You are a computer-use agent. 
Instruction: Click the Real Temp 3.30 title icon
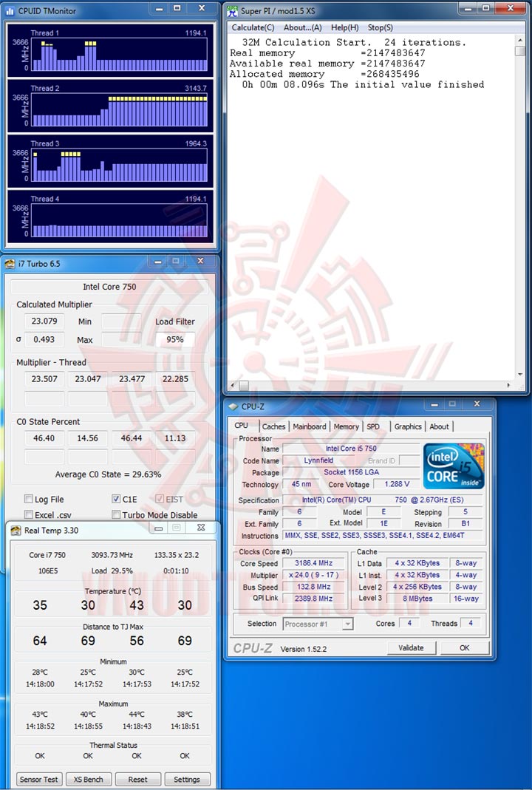(x=16, y=530)
